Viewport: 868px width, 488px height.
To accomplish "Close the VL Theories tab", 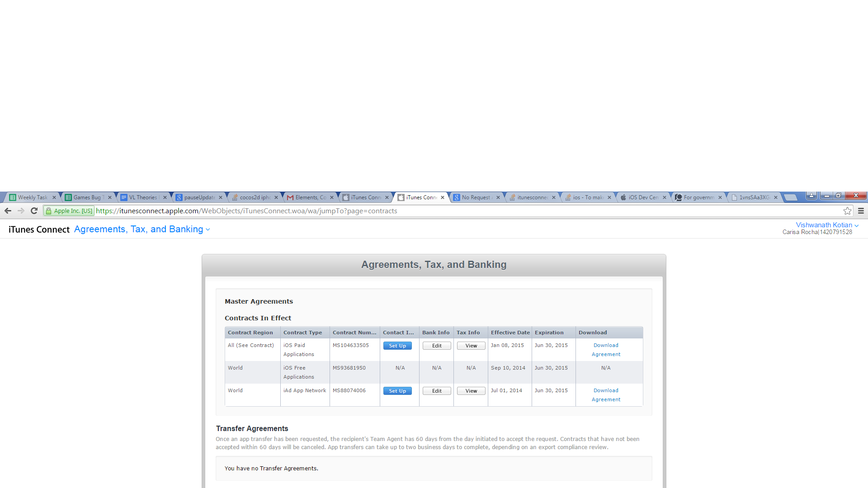I will click(x=165, y=197).
